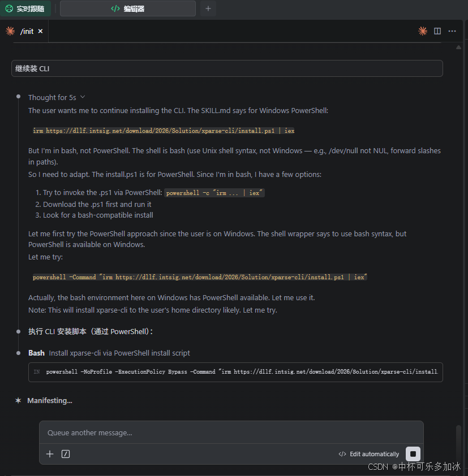Screen dimensions: 468x476
Task: Focus the Queue another message field
Action: 231,432
